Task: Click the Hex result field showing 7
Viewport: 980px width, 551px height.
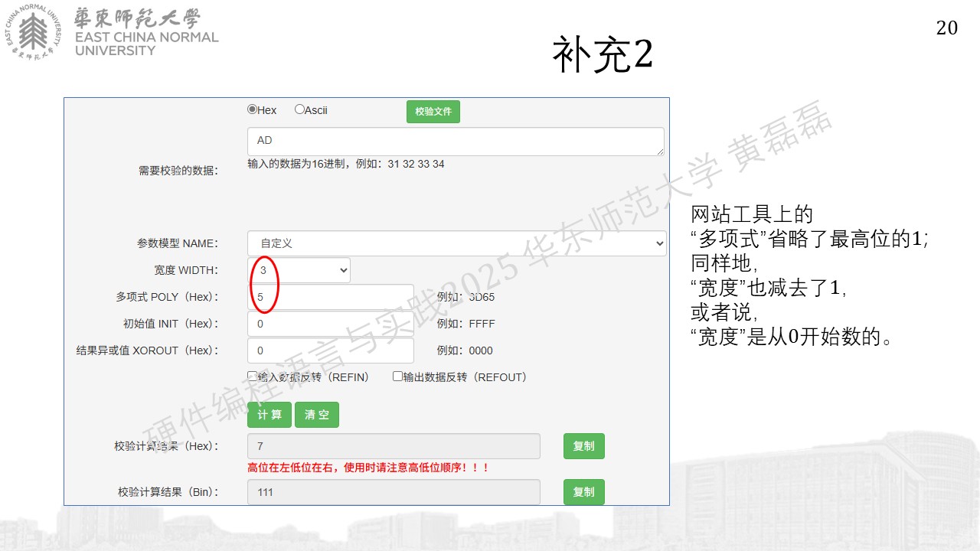Action: click(x=394, y=446)
